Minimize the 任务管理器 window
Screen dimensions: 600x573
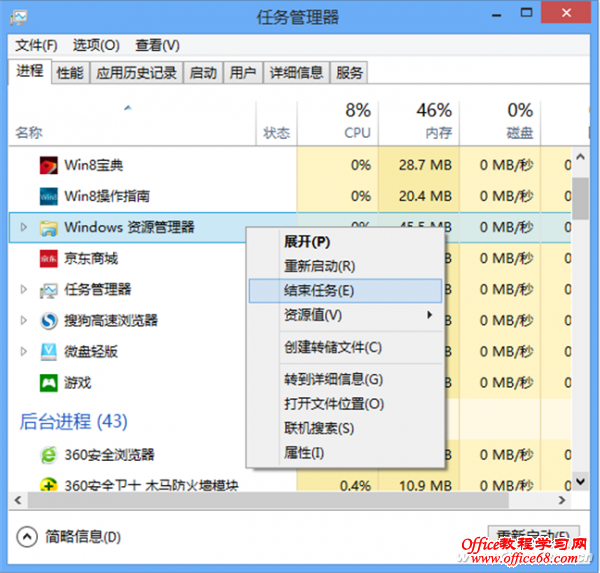click(497, 15)
